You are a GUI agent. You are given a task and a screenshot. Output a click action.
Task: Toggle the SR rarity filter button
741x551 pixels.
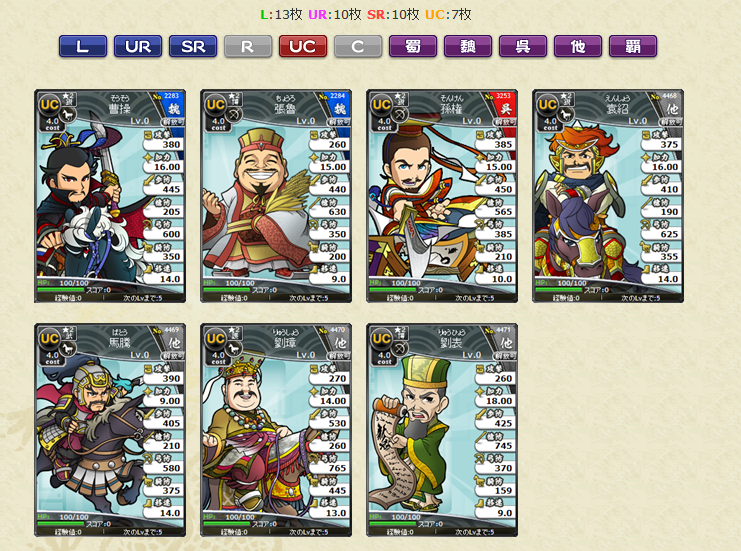click(193, 46)
